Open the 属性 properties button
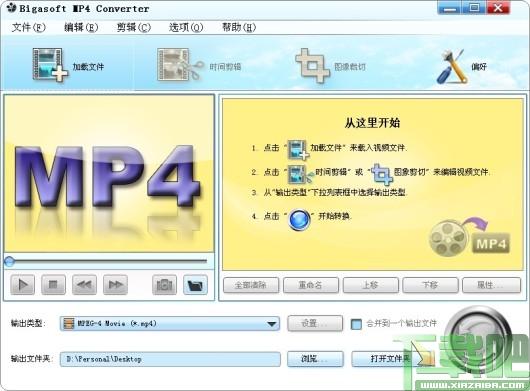 pyautogui.click(x=491, y=285)
